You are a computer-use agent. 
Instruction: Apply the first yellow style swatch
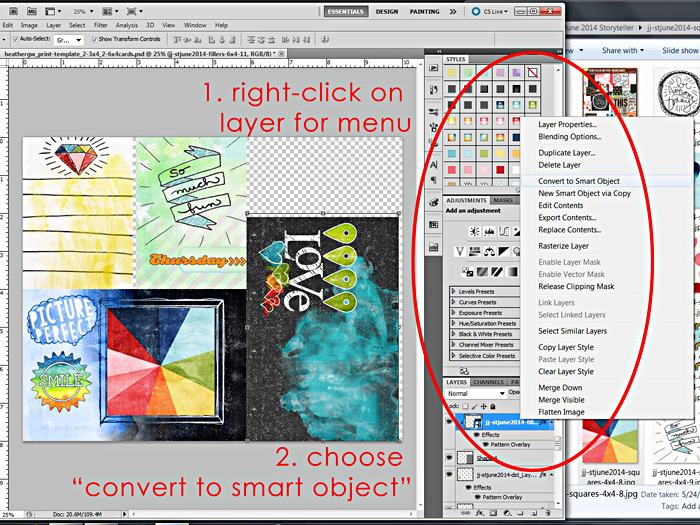[452, 72]
